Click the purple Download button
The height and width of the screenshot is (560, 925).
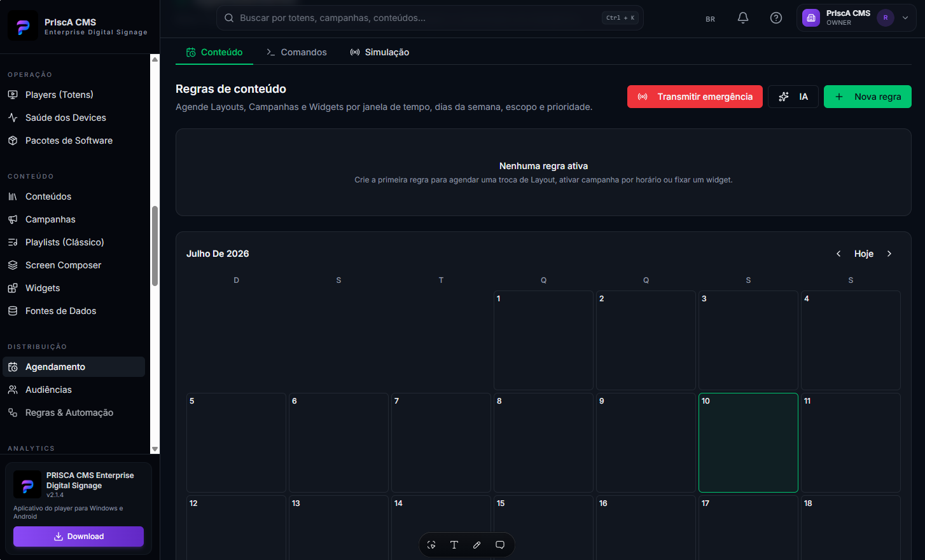point(78,536)
